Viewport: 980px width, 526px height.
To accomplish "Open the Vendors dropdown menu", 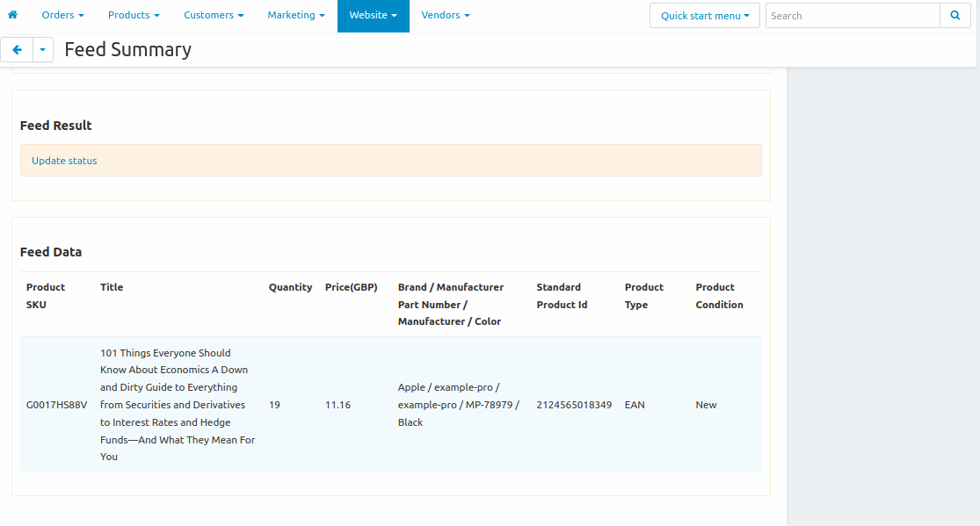I will pos(446,15).
